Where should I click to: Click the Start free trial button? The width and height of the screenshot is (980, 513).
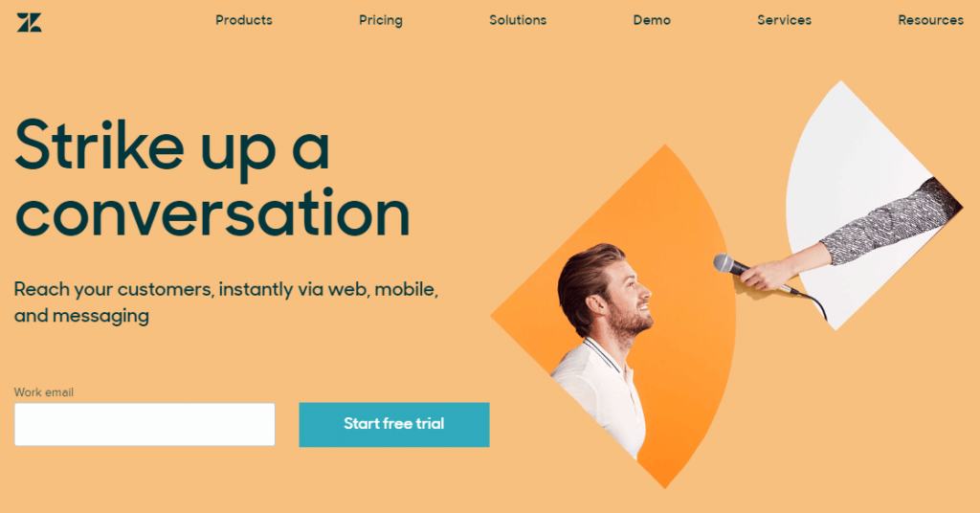tap(393, 424)
